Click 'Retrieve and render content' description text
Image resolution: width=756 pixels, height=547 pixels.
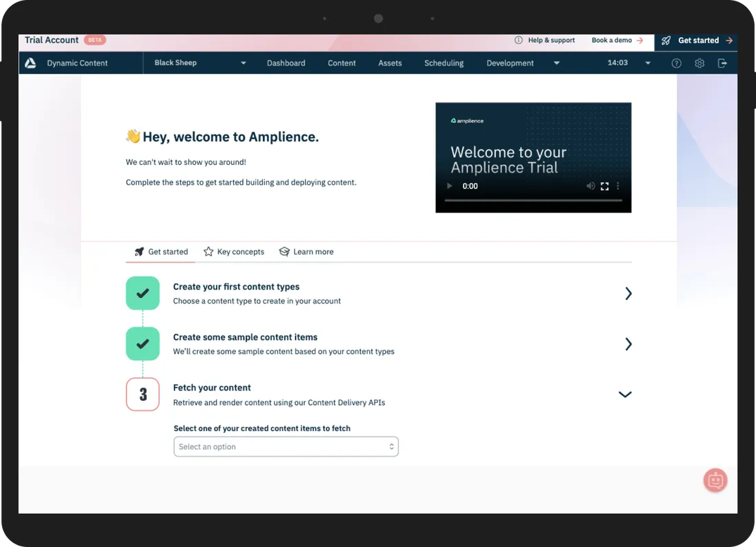(x=279, y=402)
